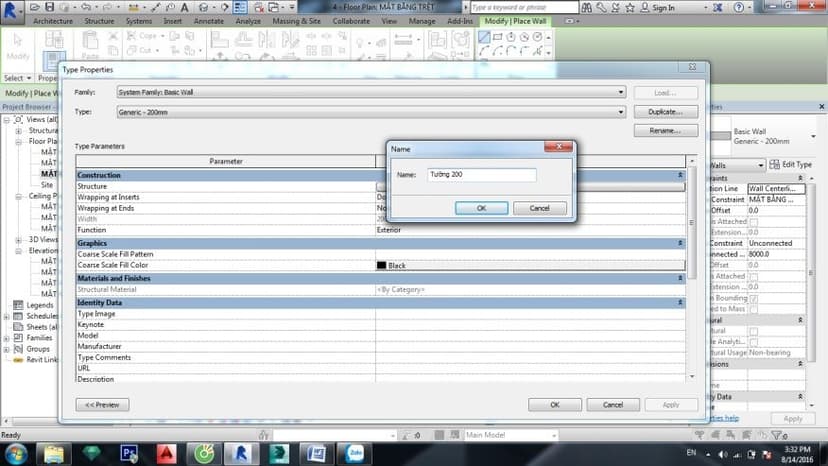Collapse the Identity Data group
Screen dimensions: 828x466
[x=680, y=303]
